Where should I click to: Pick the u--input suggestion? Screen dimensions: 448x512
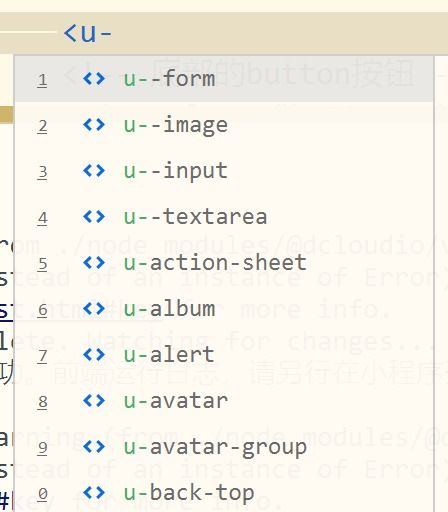tap(224, 171)
